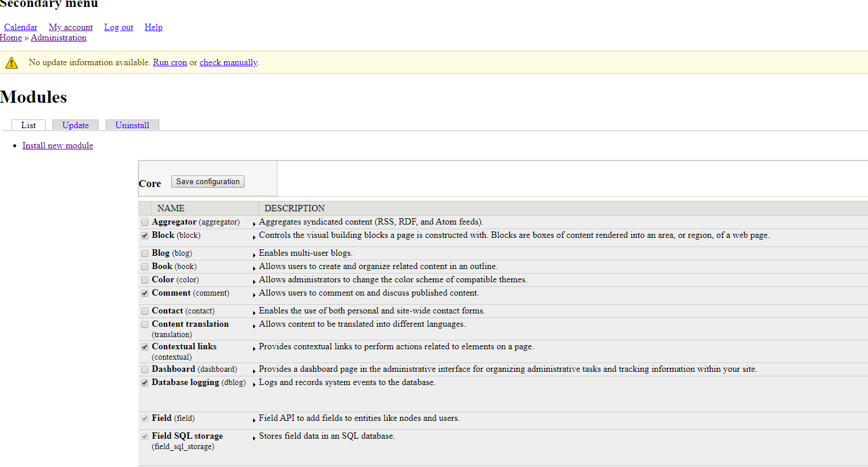Click the Save configuration button
868x467 pixels.
(x=208, y=181)
